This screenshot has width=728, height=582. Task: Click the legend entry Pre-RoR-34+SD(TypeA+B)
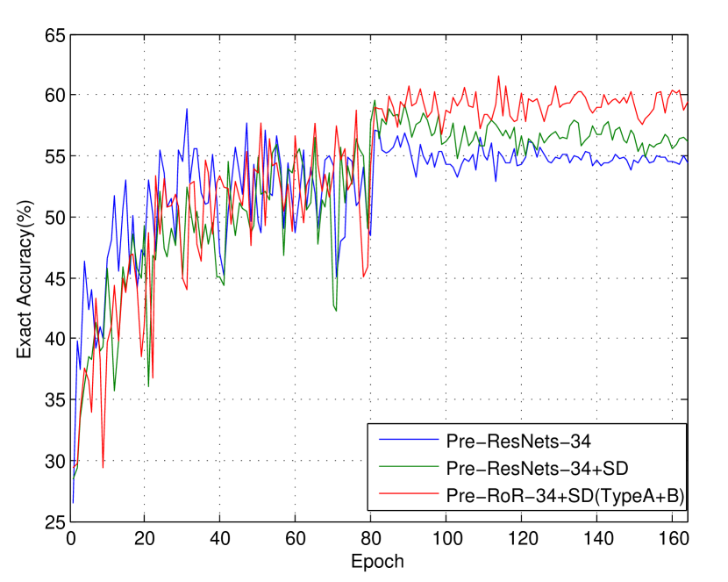coord(565,496)
